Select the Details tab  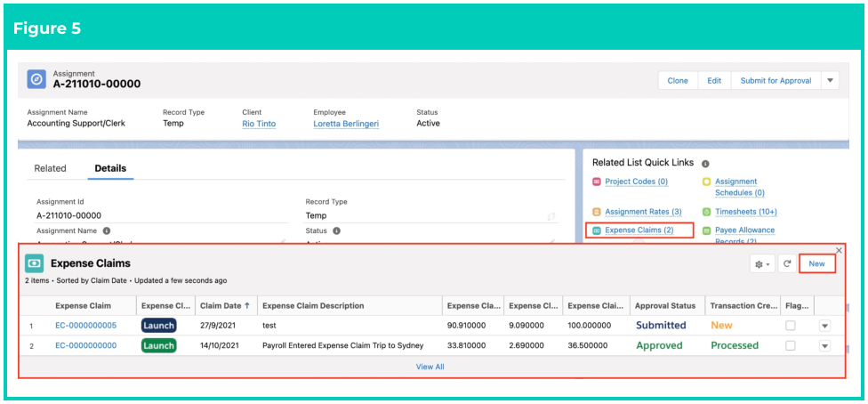coord(110,168)
